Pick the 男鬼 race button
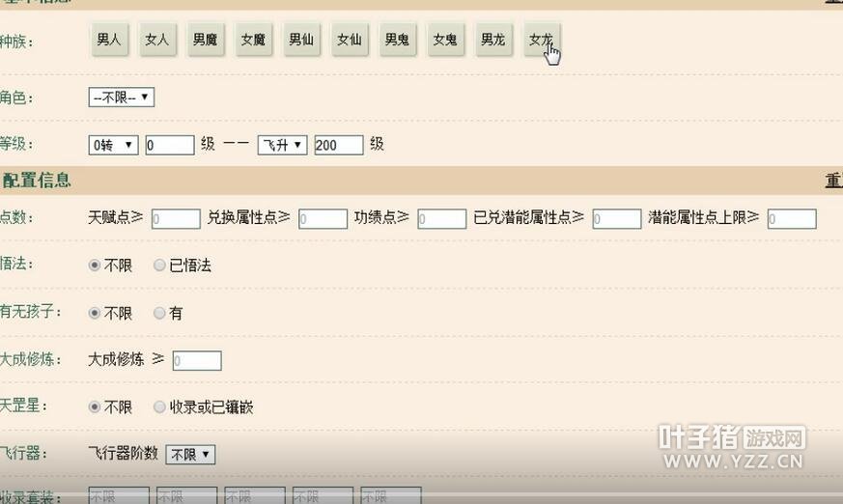This screenshot has height=504, width=843. tap(397, 41)
